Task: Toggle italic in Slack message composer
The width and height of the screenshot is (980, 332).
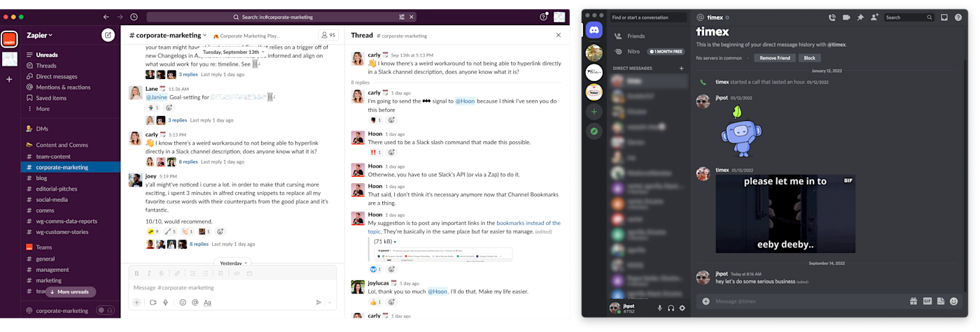Action: 148,273
